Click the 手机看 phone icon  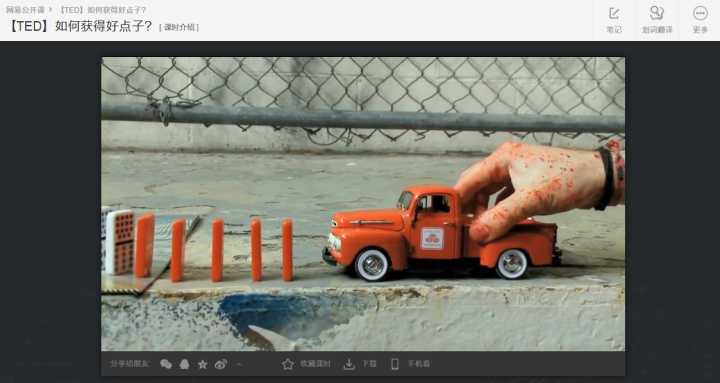[x=394, y=364]
